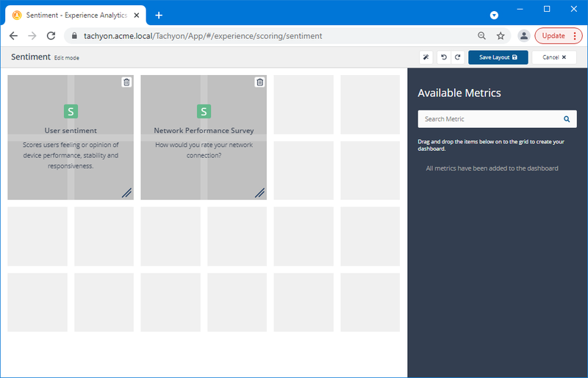This screenshot has width=588, height=378.
Task: Click the metric search magnifier icon
Action: coord(567,119)
